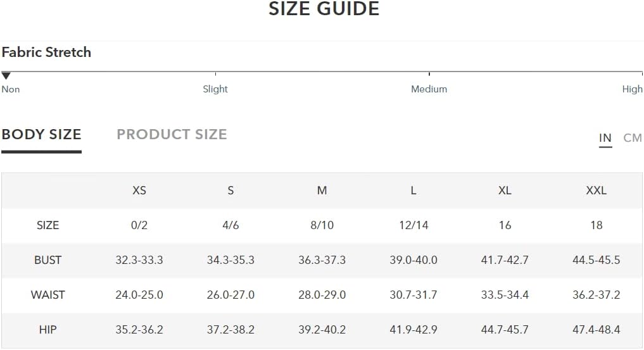Click the L bust value 39.0-40.0
Viewport: 644px width, 350px height.
coord(413,260)
